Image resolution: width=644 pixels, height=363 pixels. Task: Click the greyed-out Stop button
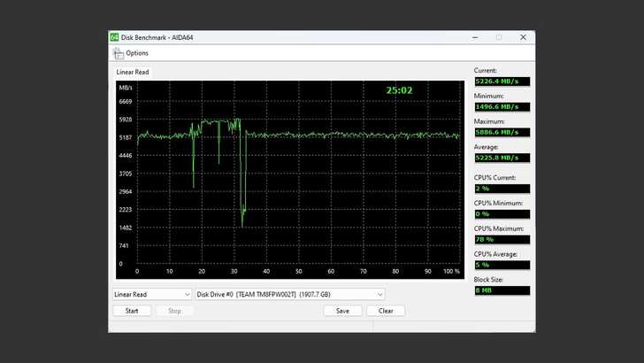174,311
